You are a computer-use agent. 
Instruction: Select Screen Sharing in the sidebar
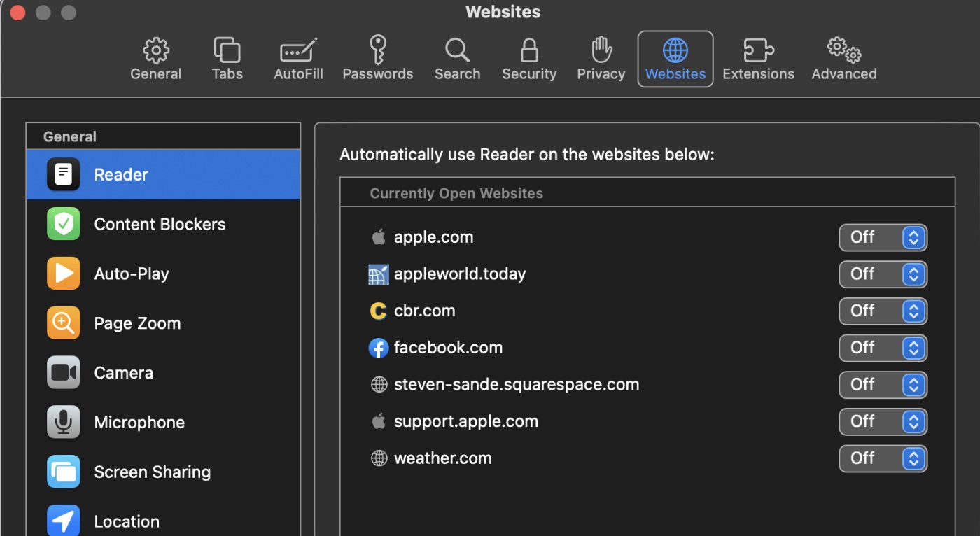point(153,472)
